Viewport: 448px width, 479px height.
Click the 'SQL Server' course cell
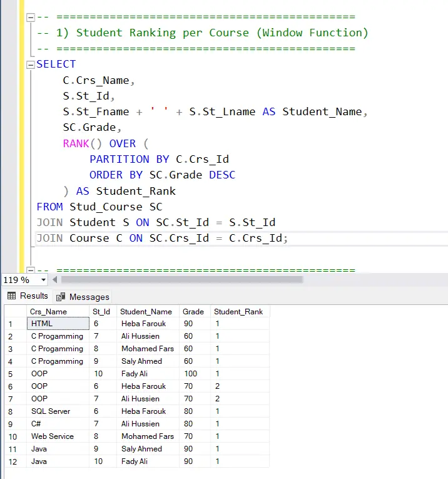tap(58, 411)
